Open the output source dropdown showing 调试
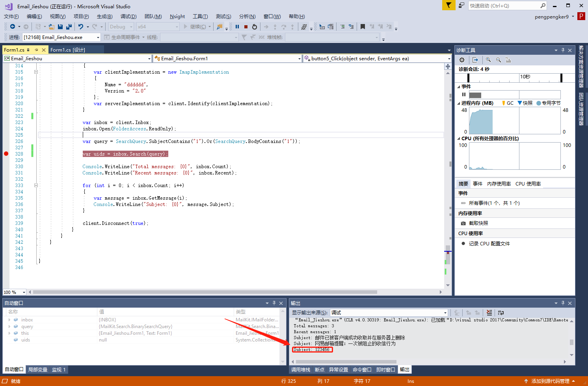 point(445,313)
